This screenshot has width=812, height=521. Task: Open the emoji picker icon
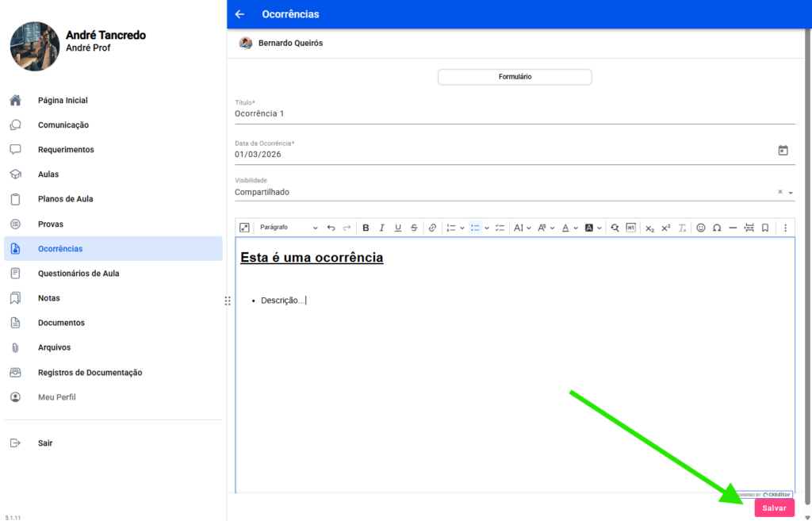tap(701, 228)
